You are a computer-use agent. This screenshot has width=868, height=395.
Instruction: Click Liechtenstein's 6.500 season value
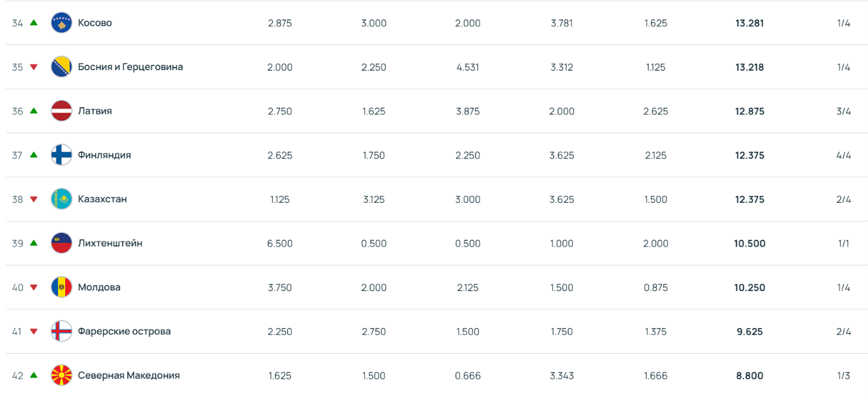(280, 244)
